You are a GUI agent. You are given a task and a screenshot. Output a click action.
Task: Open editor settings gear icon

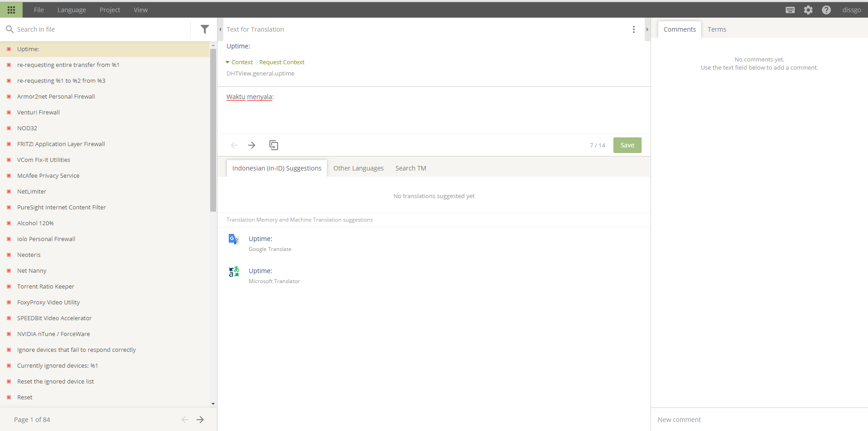point(808,10)
